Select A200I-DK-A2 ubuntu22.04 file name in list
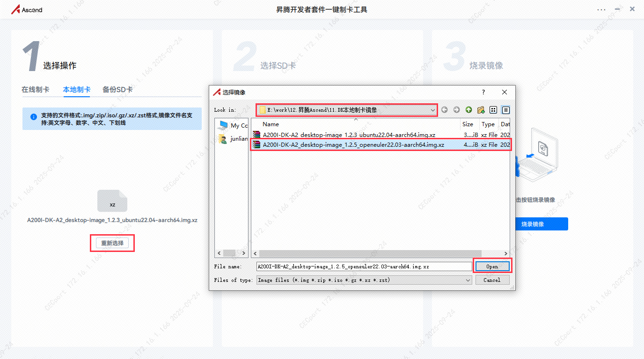Screen dimensions: 644x359 tap(349, 135)
